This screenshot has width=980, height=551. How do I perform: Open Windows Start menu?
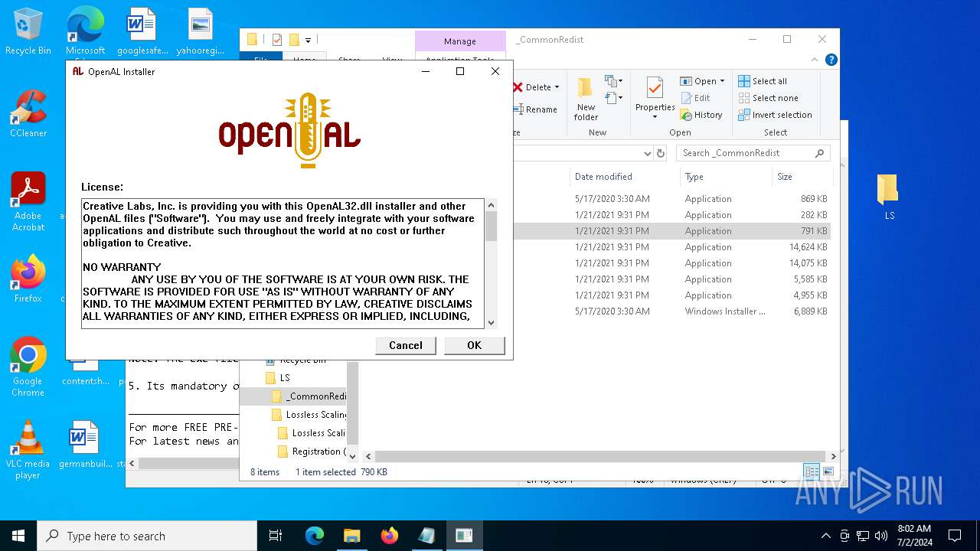point(18,536)
